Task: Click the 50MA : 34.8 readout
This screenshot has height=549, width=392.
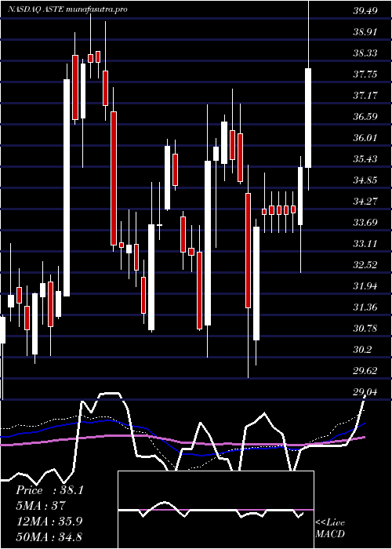Action: point(49,536)
